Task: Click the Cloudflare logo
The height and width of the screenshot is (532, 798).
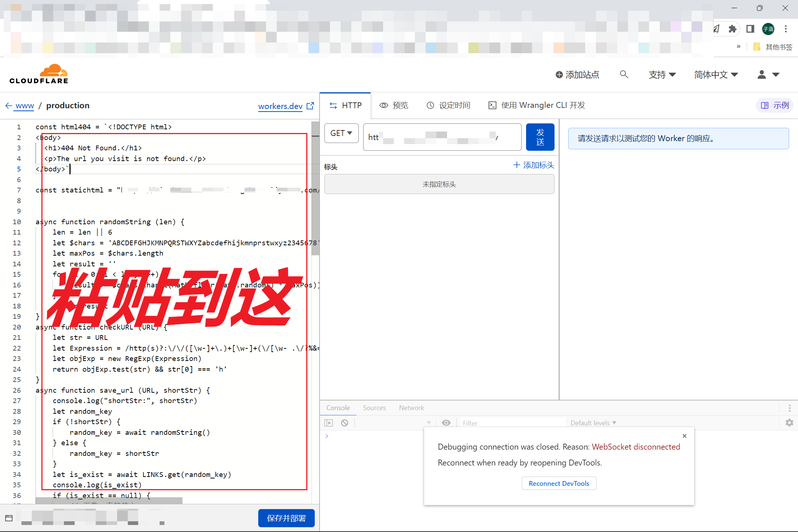Action: [39, 74]
